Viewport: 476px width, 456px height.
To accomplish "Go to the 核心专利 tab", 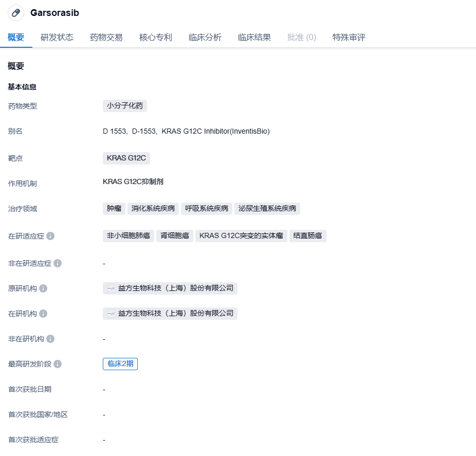I will (156, 38).
